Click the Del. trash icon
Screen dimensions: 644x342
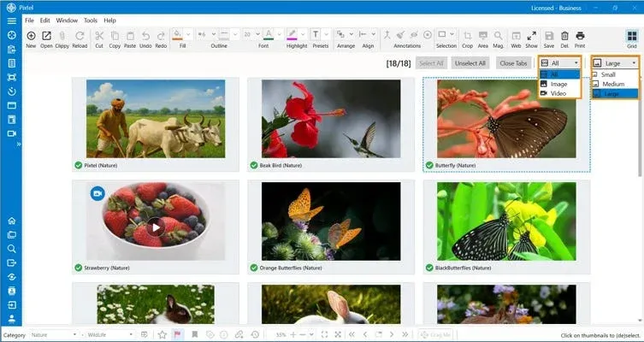[564, 36]
